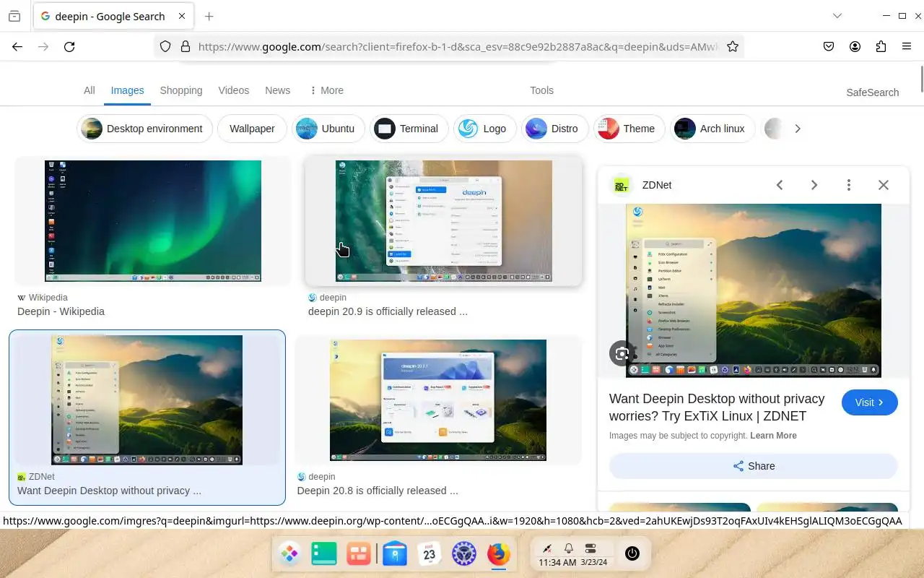This screenshot has height=578, width=924.
Task: Select the Ubuntu filter chip
Action: 328,129
